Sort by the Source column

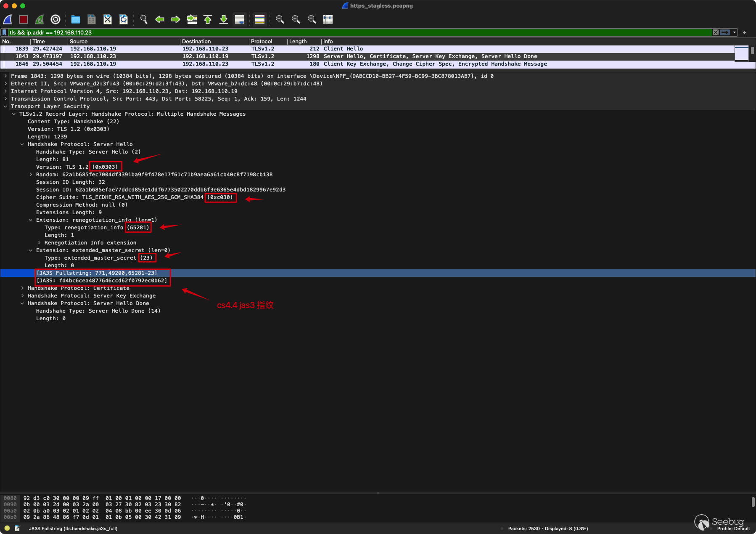click(124, 41)
